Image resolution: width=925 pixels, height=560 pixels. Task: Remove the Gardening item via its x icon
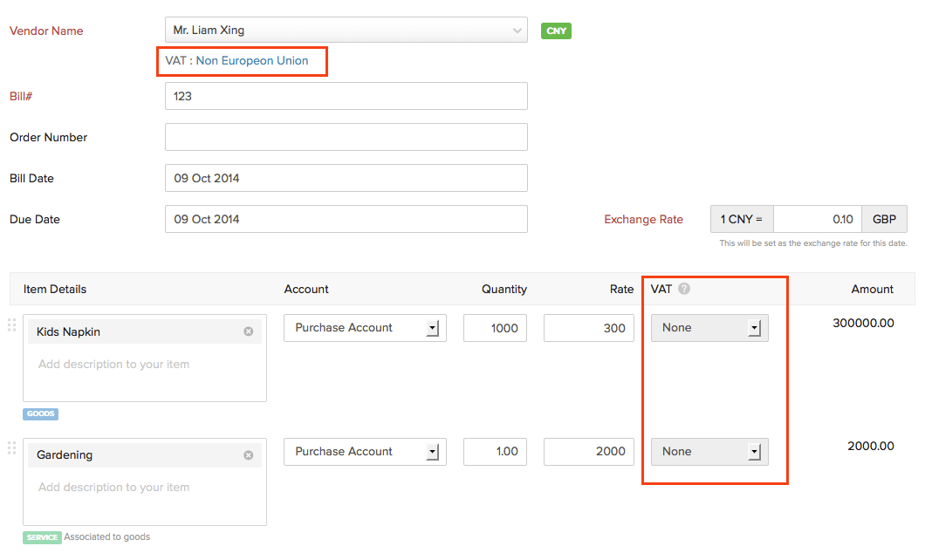pos(248,454)
